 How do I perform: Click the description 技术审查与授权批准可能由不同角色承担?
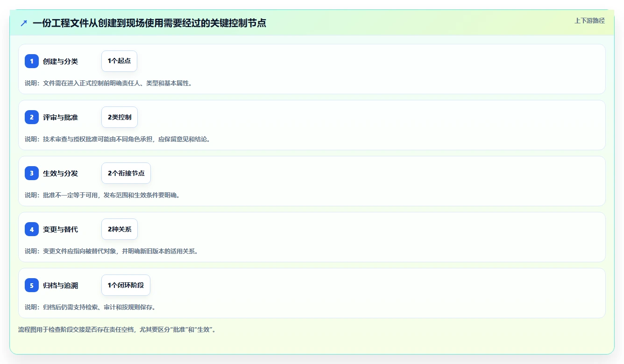pyautogui.click(x=117, y=139)
